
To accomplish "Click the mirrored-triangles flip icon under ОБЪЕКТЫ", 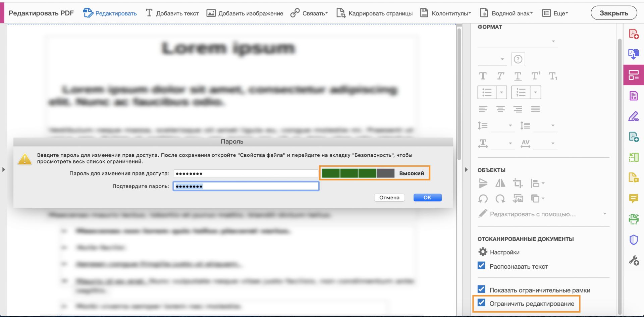I will 500,183.
